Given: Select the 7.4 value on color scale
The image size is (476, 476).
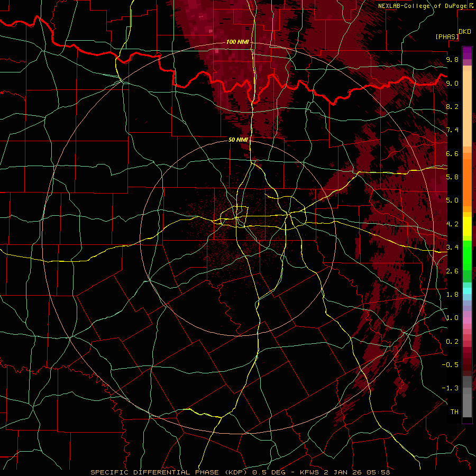Looking at the screenshot, I should (x=452, y=130).
